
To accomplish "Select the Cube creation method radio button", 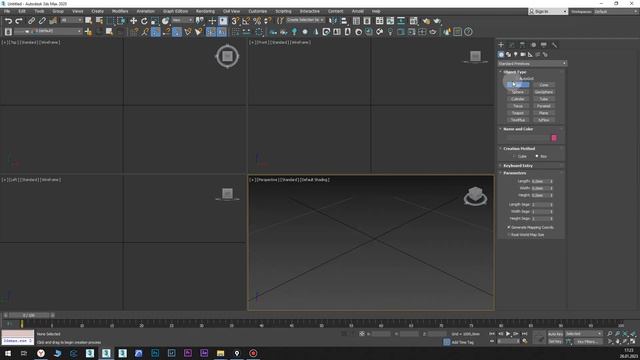I will 514,156.
